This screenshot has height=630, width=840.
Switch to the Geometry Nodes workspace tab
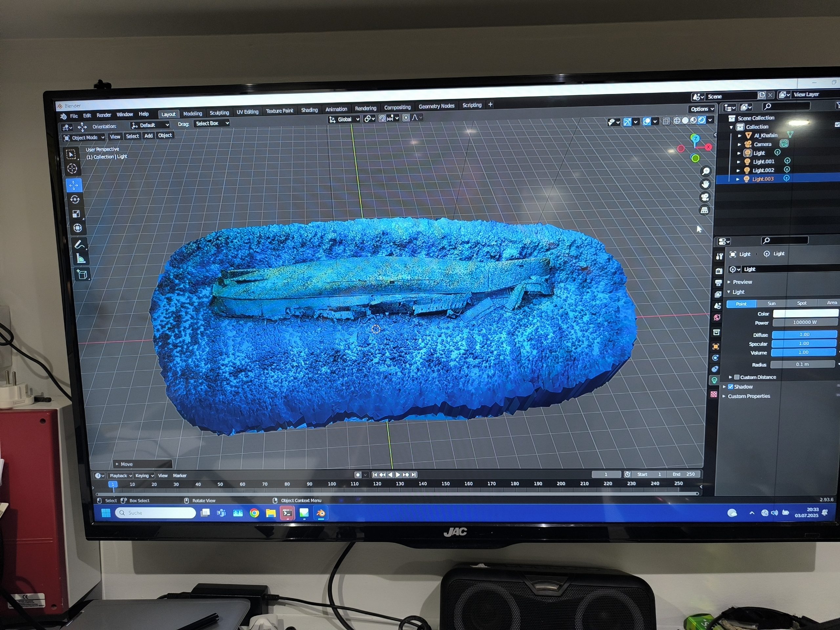(436, 106)
